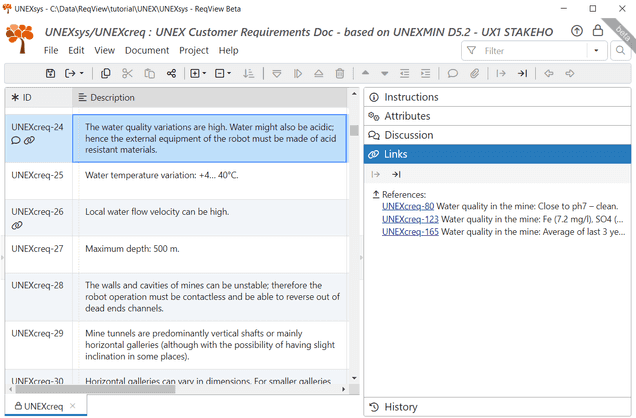Click the share/link nodes toolbar icon
Screen dimensions: 636x418
(x=171, y=73)
